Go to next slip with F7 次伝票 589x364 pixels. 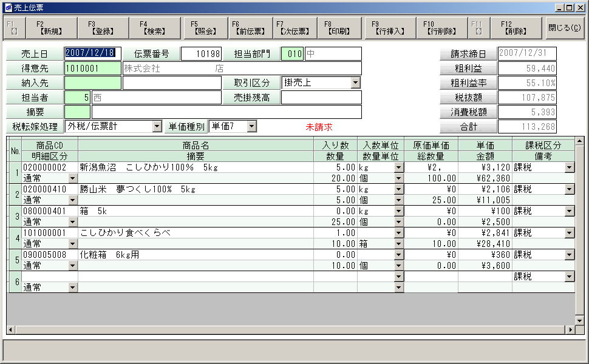292,28
